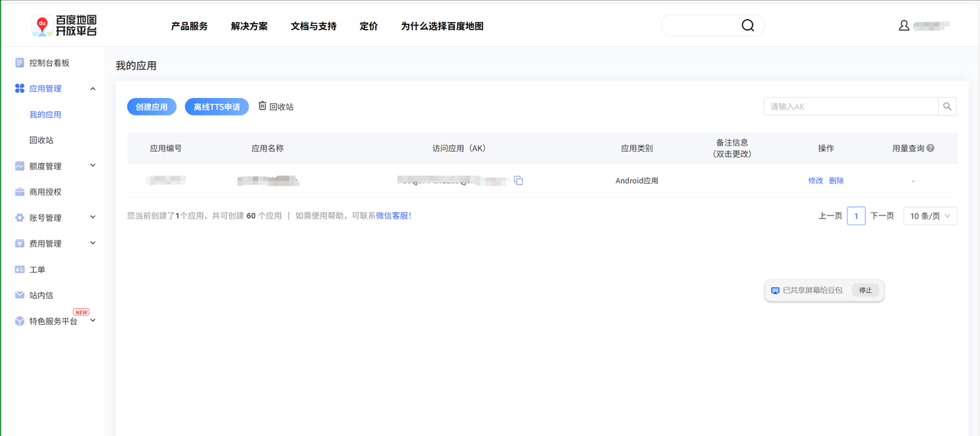Open the 文档与支持 top menu
Image resolution: width=980 pixels, height=436 pixels.
coord(314,26)
